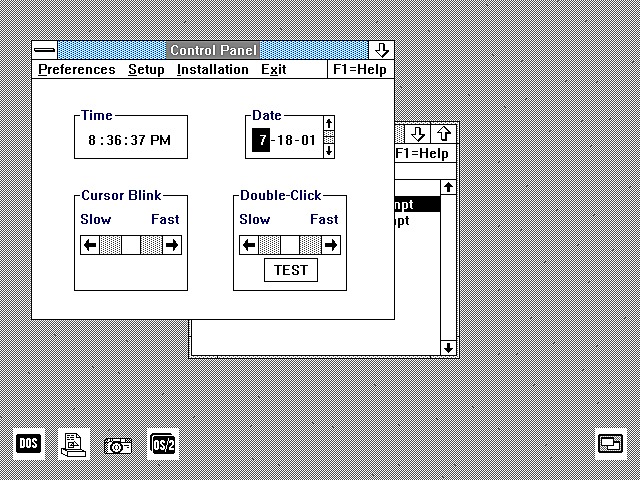640x480 pixels.
Task: Click the Double-Click slider thumb
Action: (x=290, y=245)
